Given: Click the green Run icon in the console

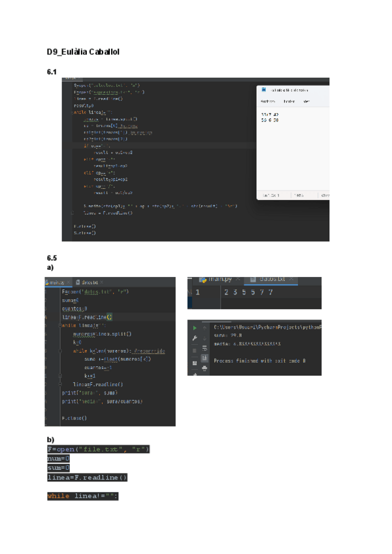Looking at the screenshot, I should point(195,328).
